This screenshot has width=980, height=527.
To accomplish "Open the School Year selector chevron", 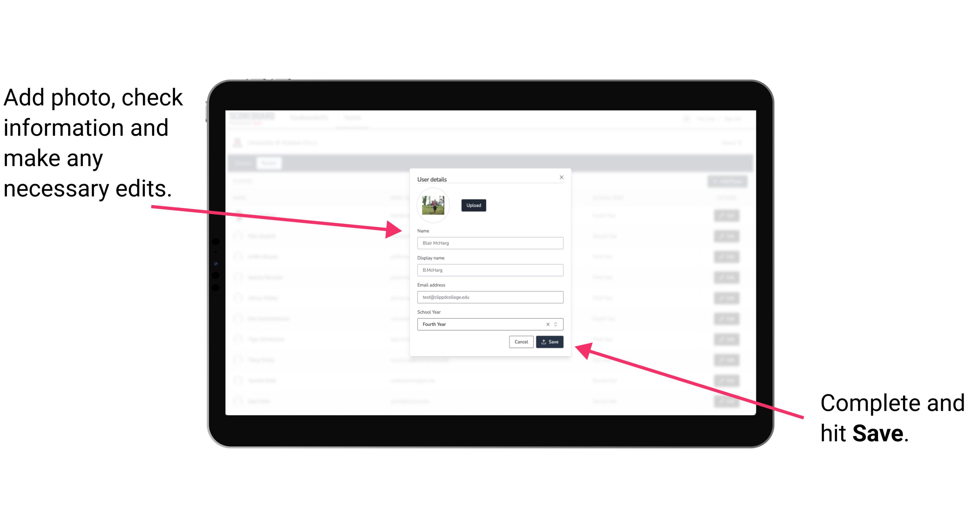I will 557,324.
